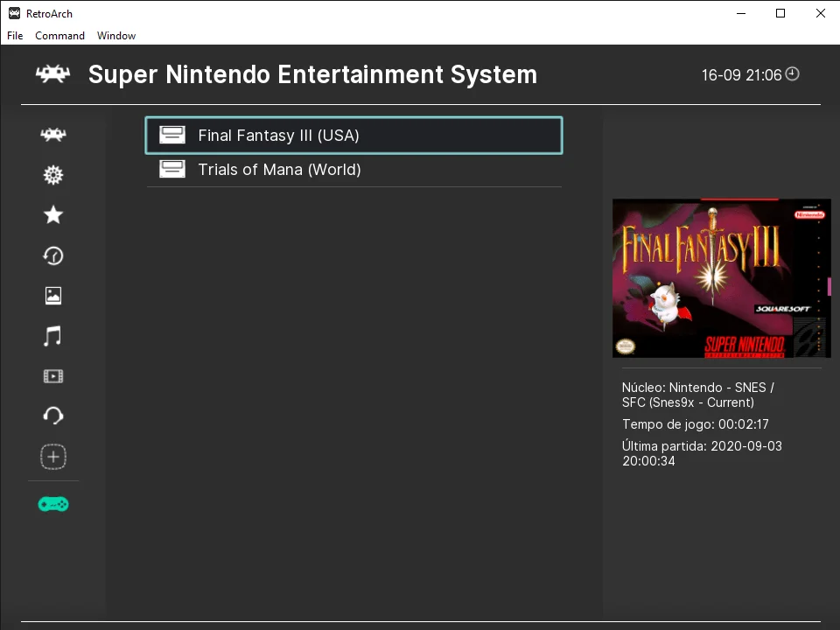Click the cartridge icon for Final Fantasy III

pyautogui.click(x=172, y=135)
